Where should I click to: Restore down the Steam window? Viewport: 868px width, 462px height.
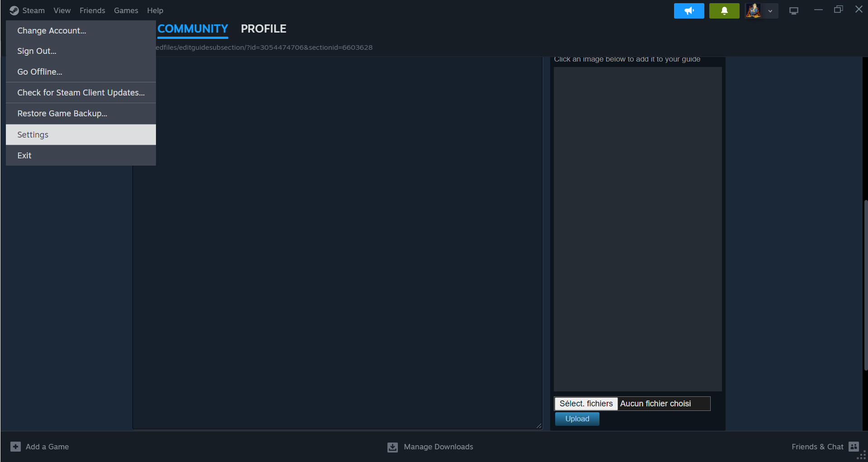(839, 10)
